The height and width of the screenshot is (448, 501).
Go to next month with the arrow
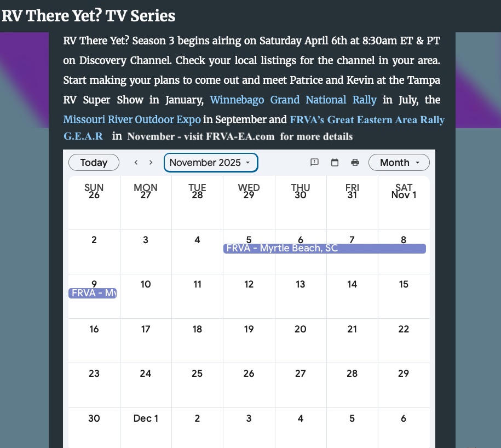tap(151, 163)
